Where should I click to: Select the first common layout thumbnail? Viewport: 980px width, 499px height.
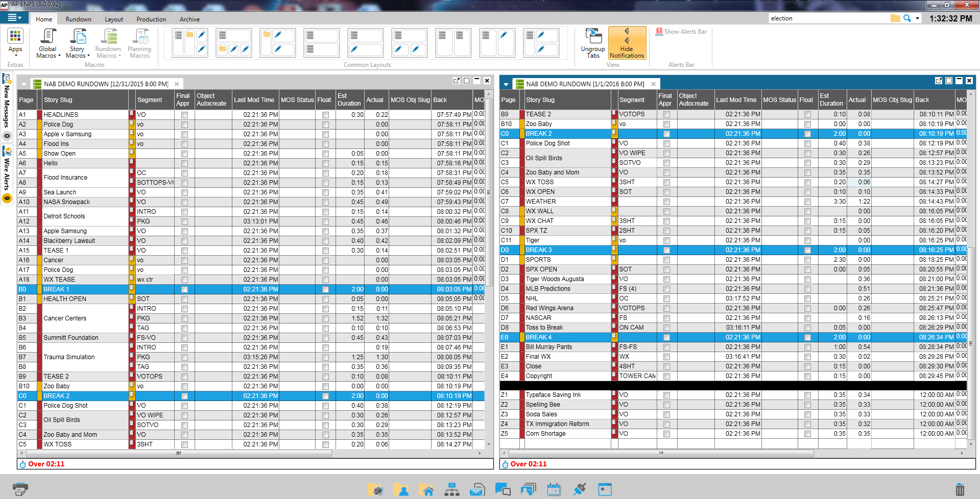click(190, 42)
